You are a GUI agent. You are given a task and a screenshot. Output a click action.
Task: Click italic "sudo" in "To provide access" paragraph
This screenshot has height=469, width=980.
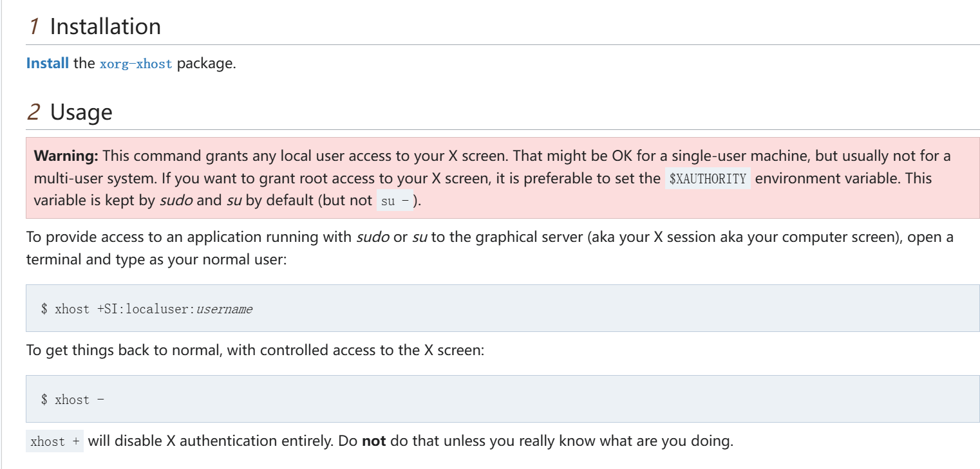pos(372,237)
